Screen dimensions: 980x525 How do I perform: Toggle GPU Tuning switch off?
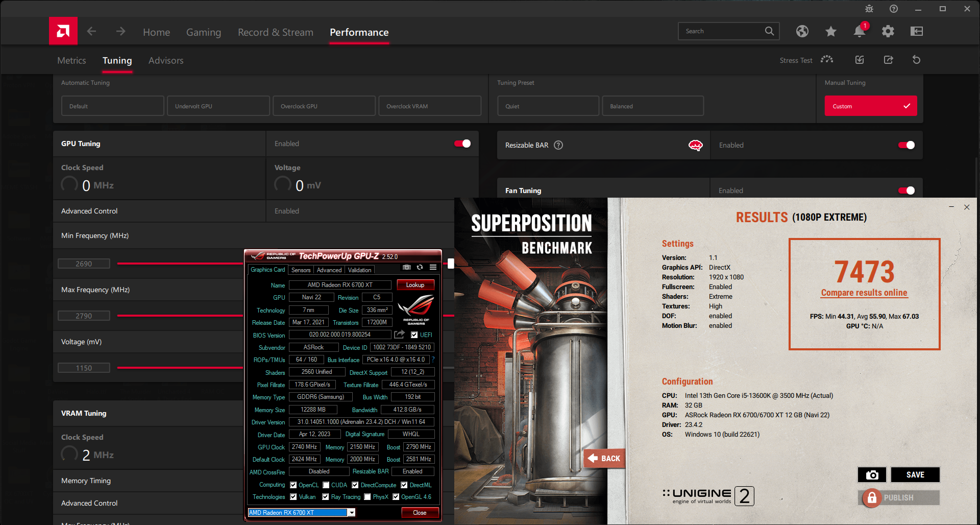[x=462, y=144]
